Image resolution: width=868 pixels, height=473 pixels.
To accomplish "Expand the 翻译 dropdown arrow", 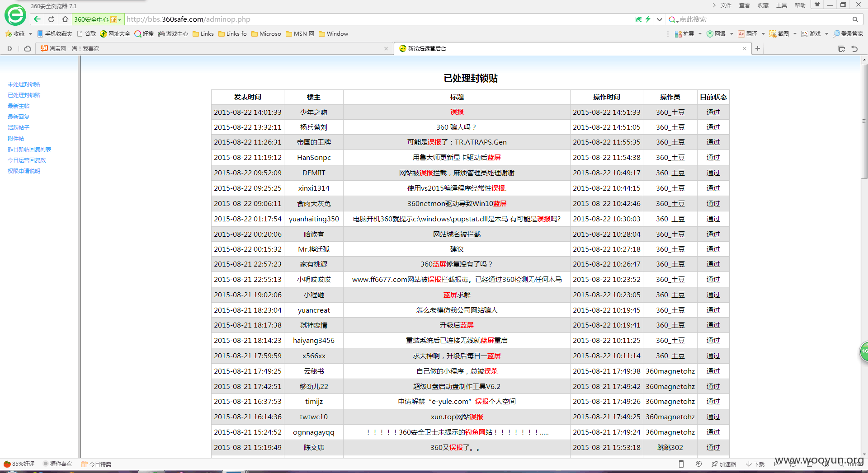I will [763, 34].
